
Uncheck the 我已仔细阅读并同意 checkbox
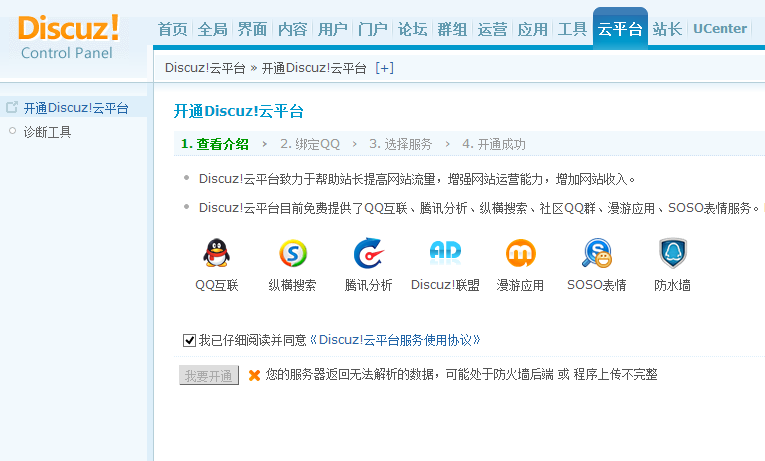[189, 340]
